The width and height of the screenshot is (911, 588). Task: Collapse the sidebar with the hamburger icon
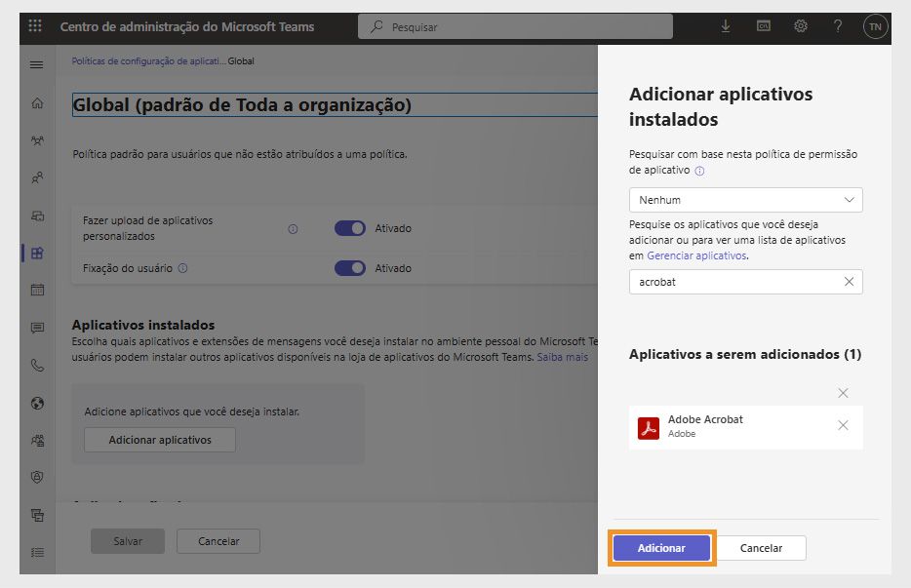[x=37, y=65]
